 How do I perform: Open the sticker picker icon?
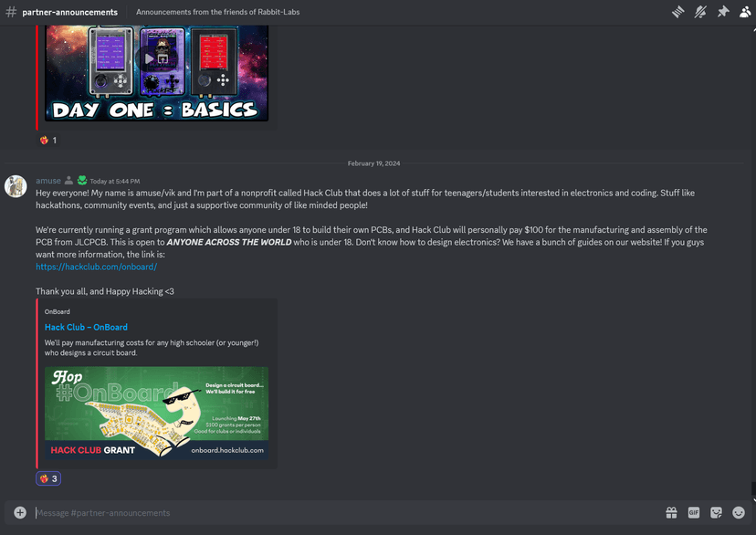[716, 512]
